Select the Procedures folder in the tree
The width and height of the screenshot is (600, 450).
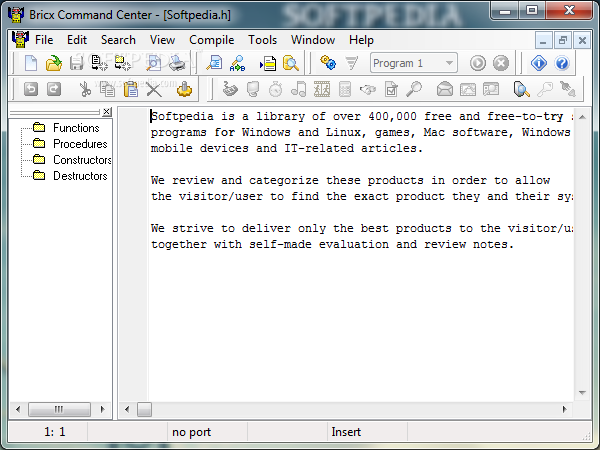[x=80, y=143]
